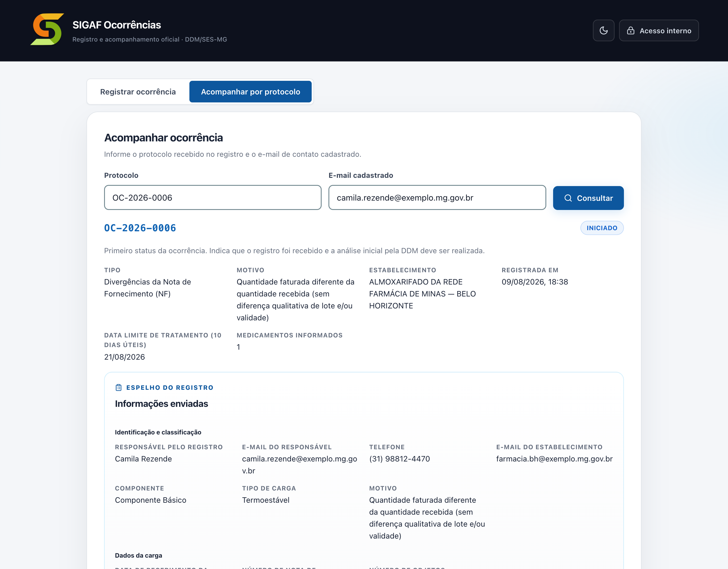This screenshot has width=728, height=569.
Task: Click Camila Rezende responsible name
Action: click(x=143, y=459)
